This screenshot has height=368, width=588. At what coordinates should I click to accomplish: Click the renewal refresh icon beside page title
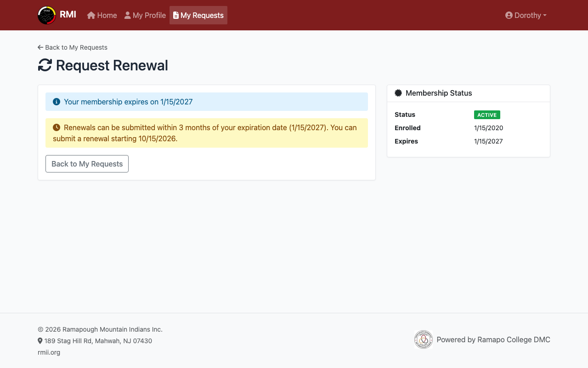pyautogui.click(x=45, y=65)
